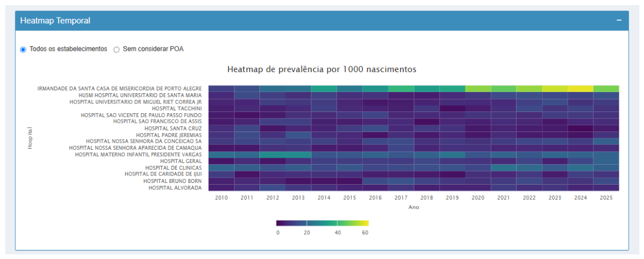644x259 pixels.
Task: Click Hospital Alvorada cell for 2012
Action: tap(273, 188)
